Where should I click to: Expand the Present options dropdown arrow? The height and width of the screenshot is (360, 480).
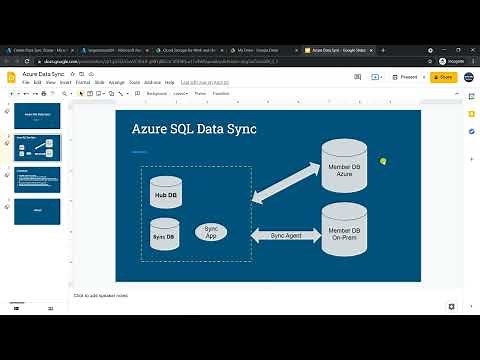(424, 77)
